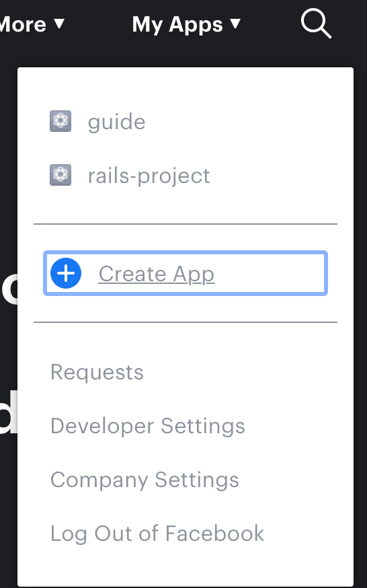The width and height of the screenshot is (367, 588).
Task: Click the rails-project app icon
Action: pos(60,175)
